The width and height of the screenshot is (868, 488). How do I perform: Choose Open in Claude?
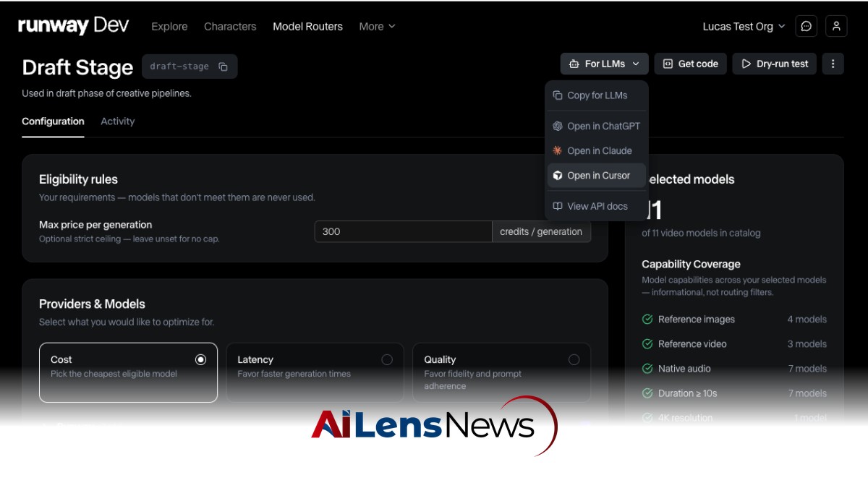pos(597,150)
